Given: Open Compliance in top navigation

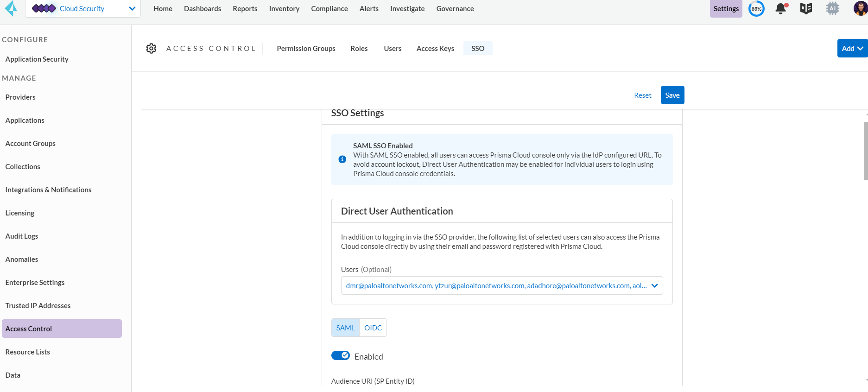Looking at the screenshot, I should pos(329,8).
